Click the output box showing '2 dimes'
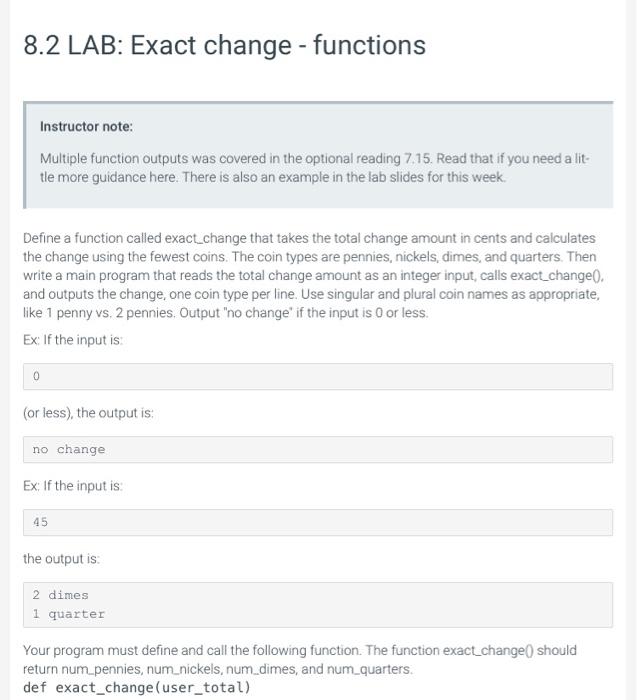 click(x=318, y=604)
